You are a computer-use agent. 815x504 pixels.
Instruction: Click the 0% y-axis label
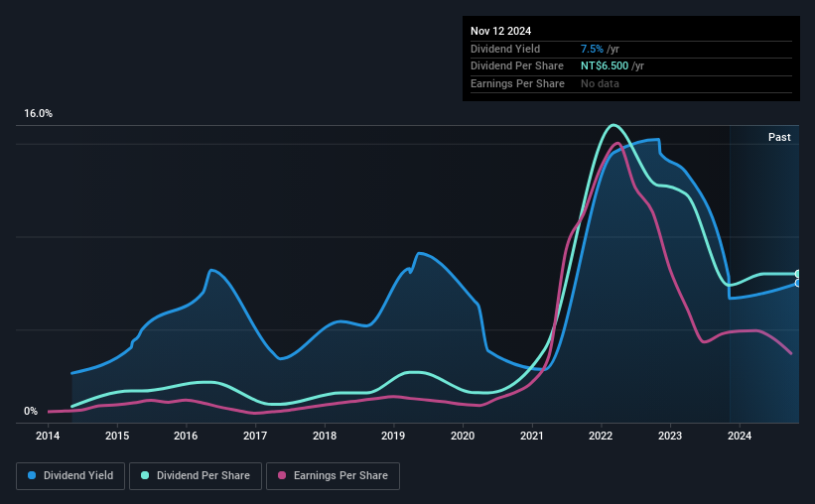(31, 411)
